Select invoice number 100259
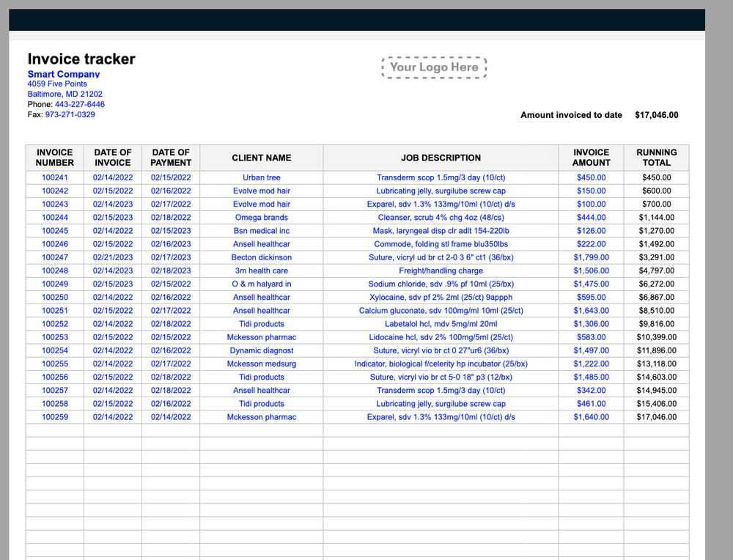Image resolution: width=733 pixels, height=560 pixels. pos(55,417)
